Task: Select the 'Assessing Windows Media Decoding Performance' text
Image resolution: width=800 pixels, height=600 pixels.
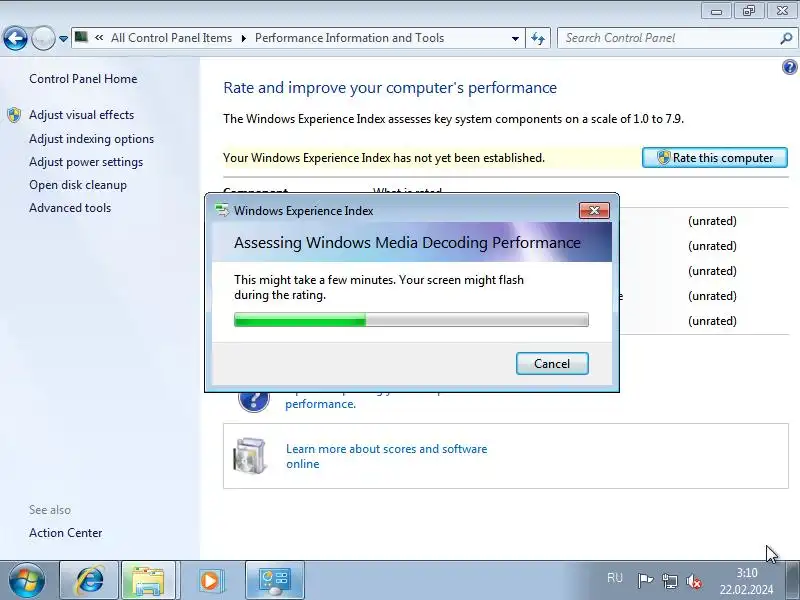Action: [407, 242]
